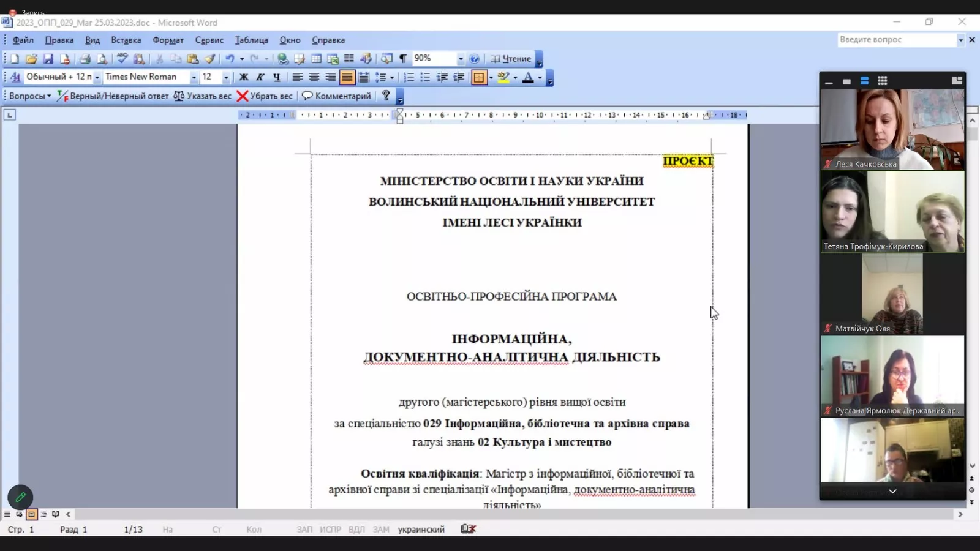
Task: Click the Zoom annotation pencil icon
Action: 20,497
